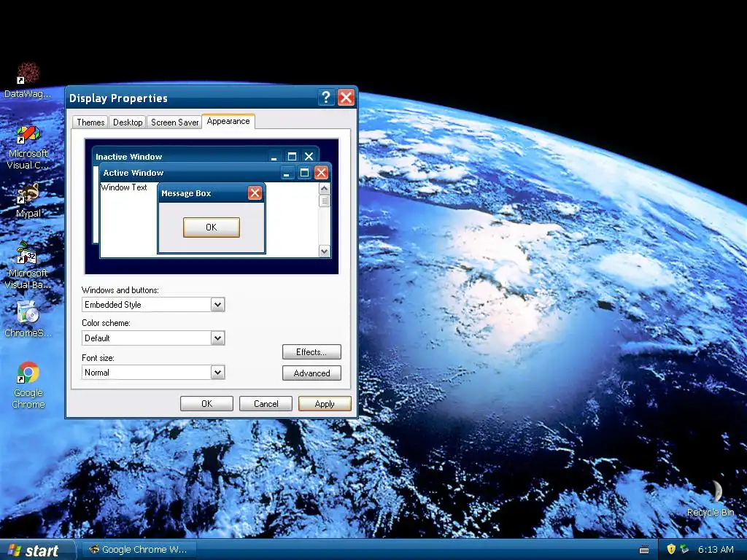Click the network connection tray icon

click(684, 549)
